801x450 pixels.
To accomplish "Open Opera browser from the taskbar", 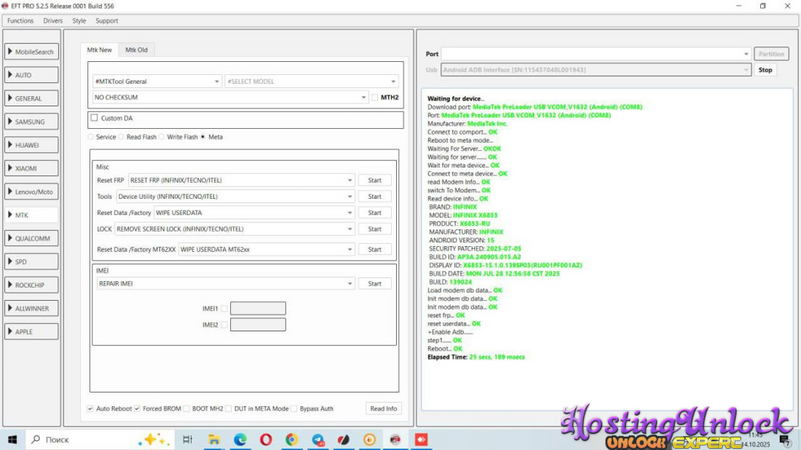I will click(266, 439).
